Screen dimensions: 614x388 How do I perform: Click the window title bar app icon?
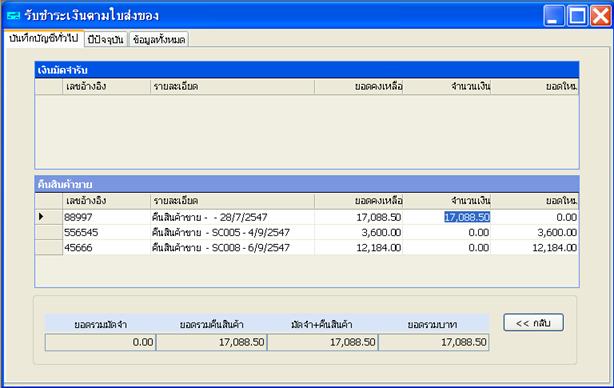click(13, 16)
